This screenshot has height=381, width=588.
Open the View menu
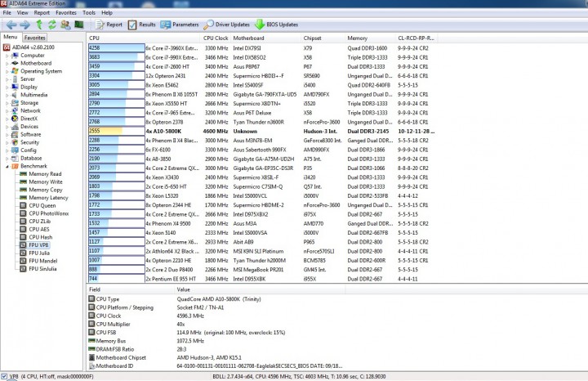coord(23,13)
